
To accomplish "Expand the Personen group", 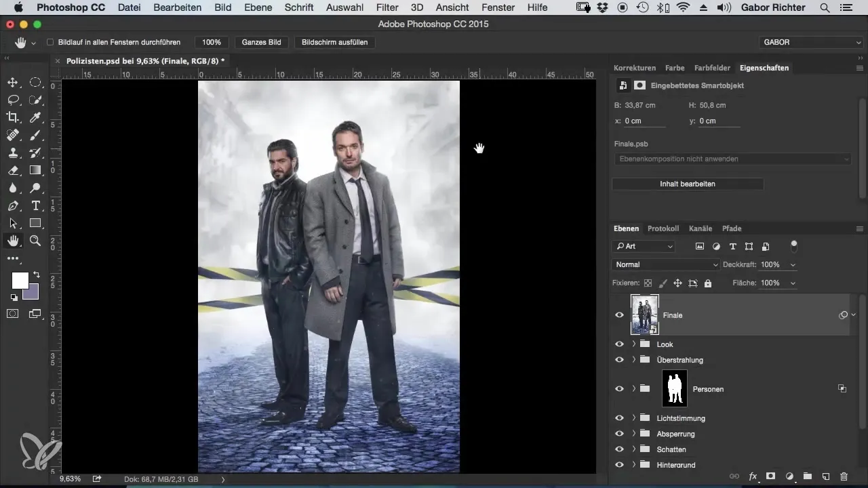I will tap(633, 389).
